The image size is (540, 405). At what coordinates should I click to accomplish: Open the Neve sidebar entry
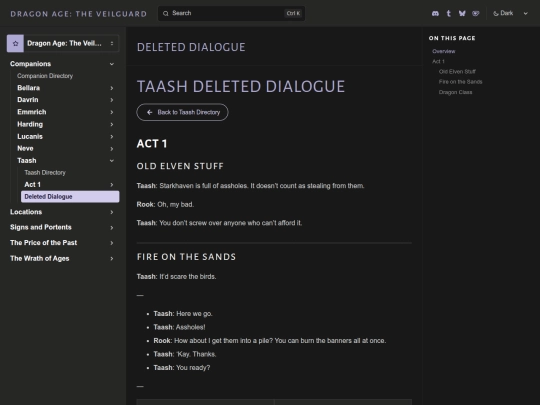click(x=25, y=148)
